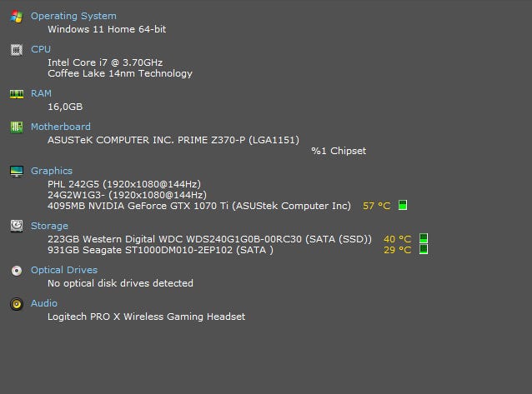Click the 57 °C GPU temperature reading

point(376,205)
